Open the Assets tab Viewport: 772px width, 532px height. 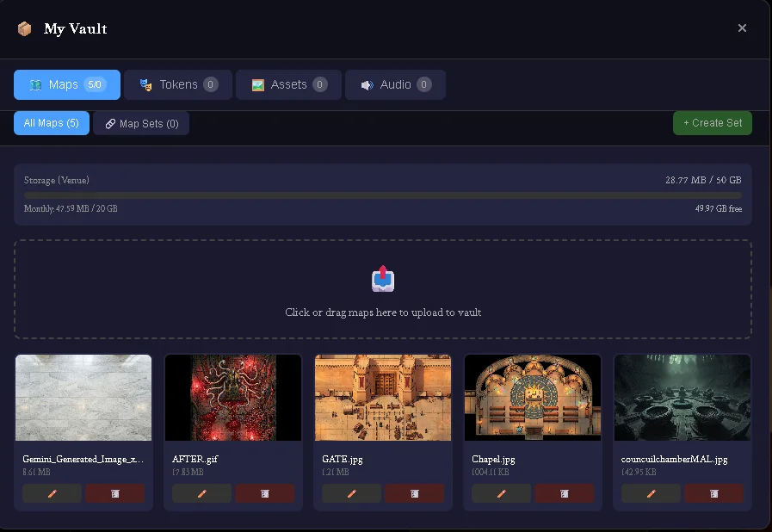tap(288, 84)
